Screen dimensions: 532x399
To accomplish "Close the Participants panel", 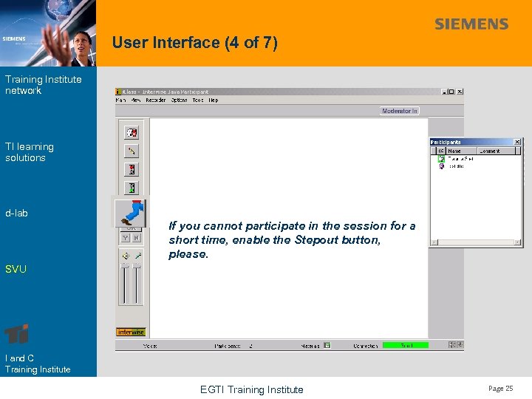I will pos(517,142).
